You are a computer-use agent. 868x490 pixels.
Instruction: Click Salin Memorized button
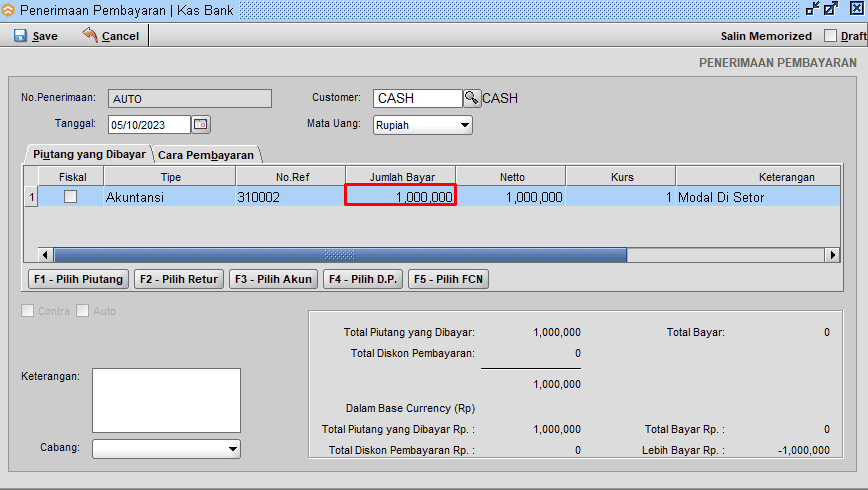766,36
